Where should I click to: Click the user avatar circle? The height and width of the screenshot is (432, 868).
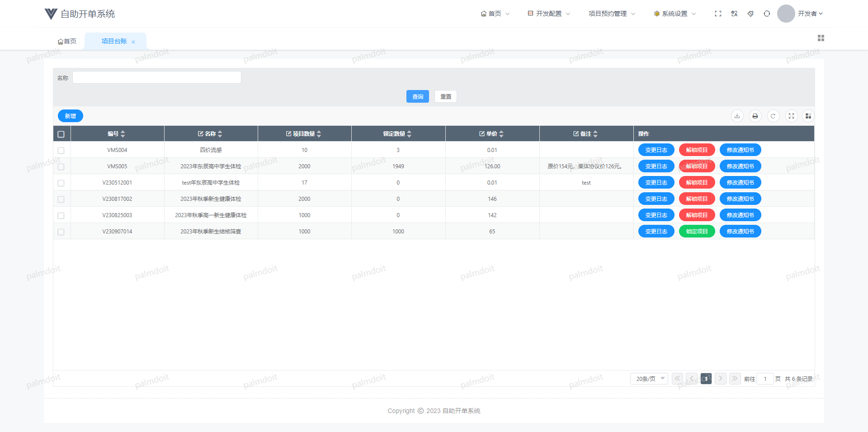(786, 14)
